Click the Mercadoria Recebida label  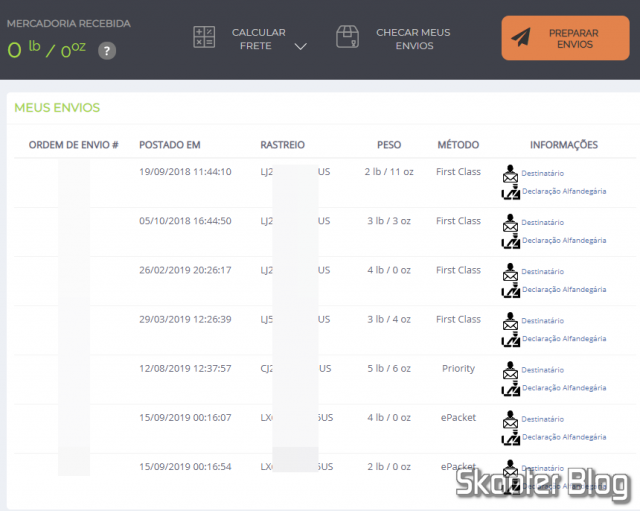(x=69, y=24)
